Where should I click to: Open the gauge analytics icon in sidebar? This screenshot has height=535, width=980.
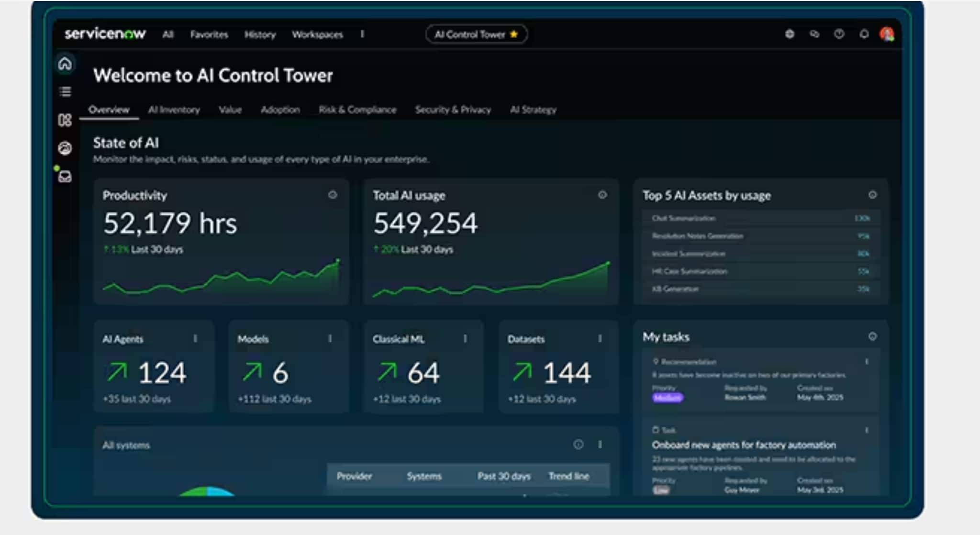[x=65, y=148]
